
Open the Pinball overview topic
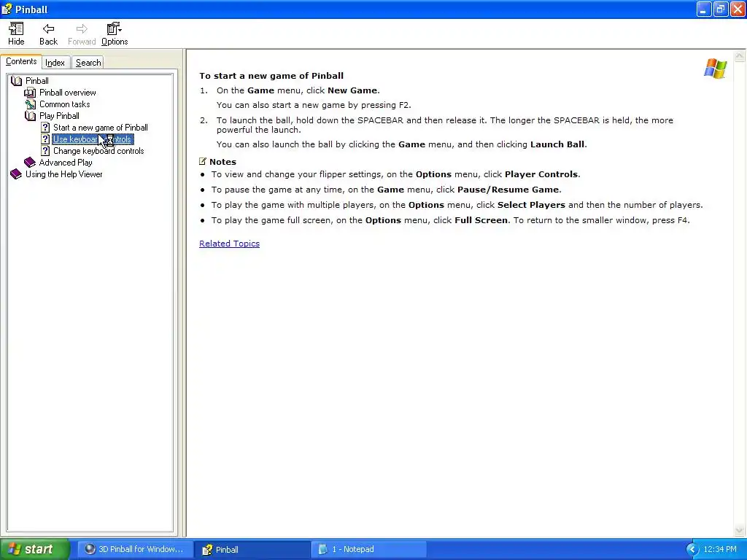[x=68, y=93]
